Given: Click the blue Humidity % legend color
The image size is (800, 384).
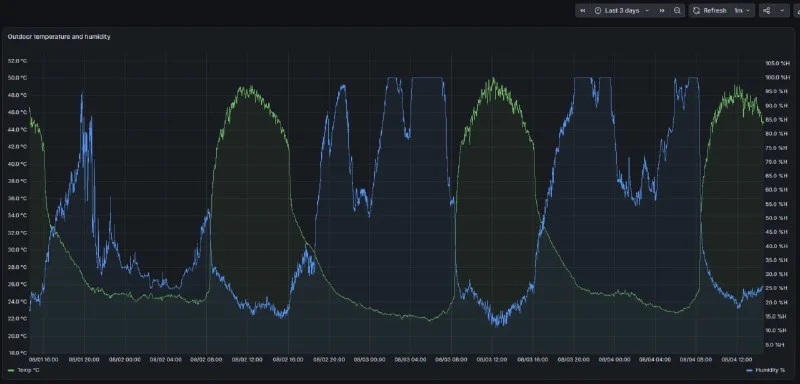Looking at the screenshot, I should tap(749, 370).
